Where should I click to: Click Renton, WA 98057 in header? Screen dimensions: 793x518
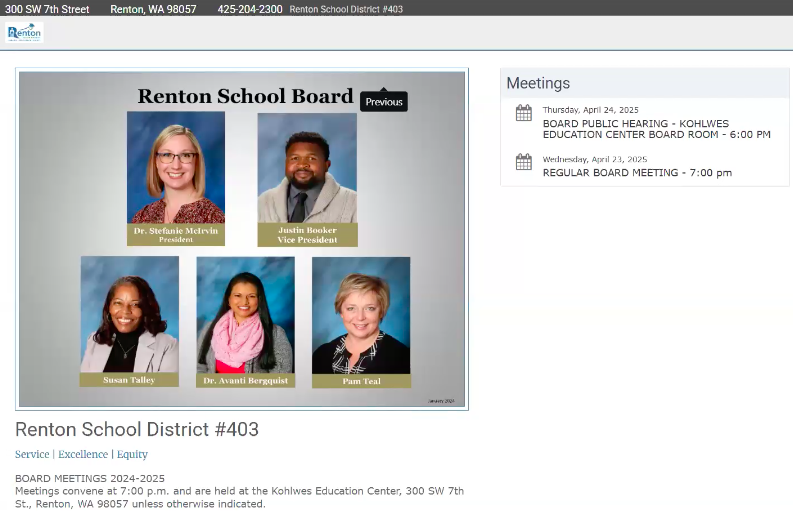coord(153,9)
